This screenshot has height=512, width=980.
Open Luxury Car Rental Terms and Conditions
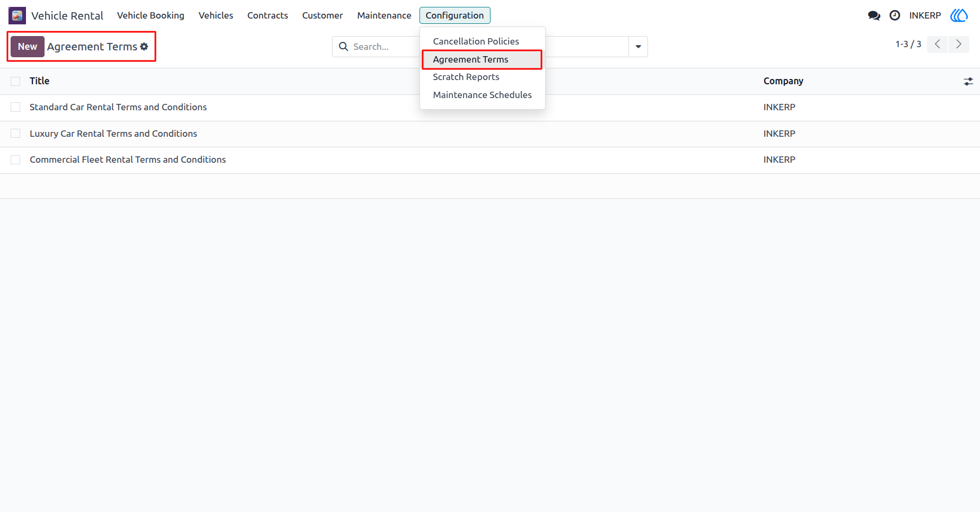113,134
